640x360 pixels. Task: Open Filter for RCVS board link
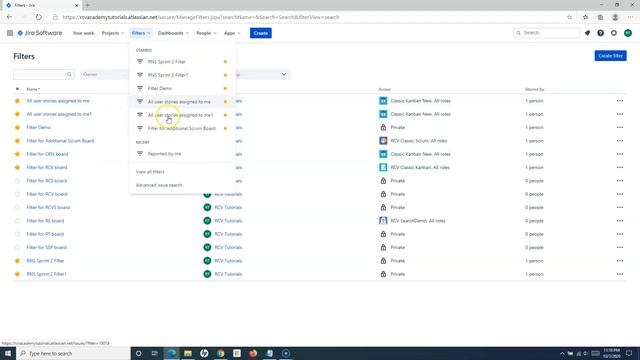(48, 207)
